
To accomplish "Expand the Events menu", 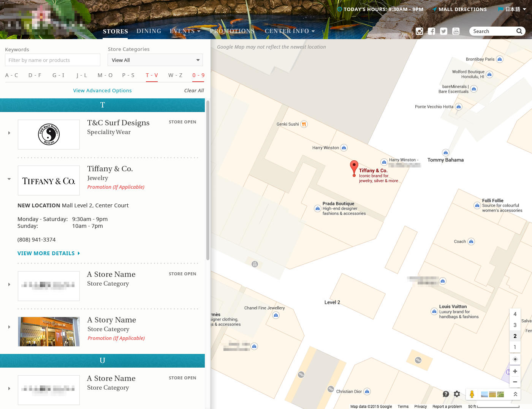I will (x=185, y=31).
